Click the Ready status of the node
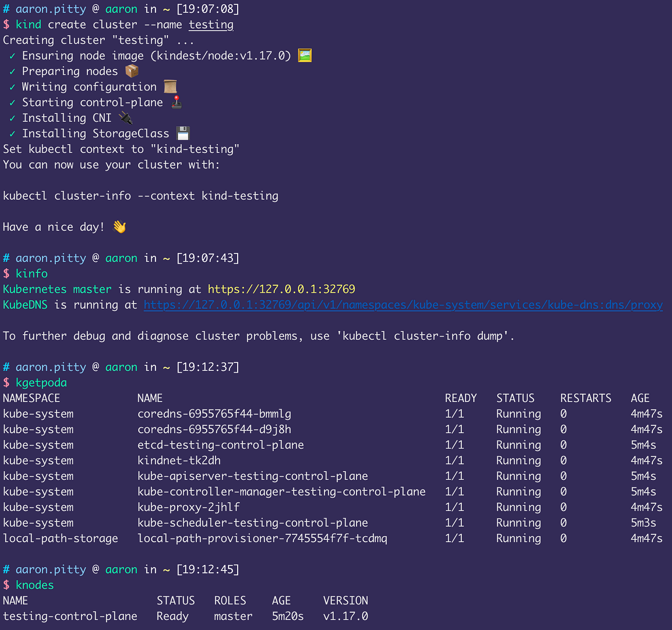 [172, 616]
